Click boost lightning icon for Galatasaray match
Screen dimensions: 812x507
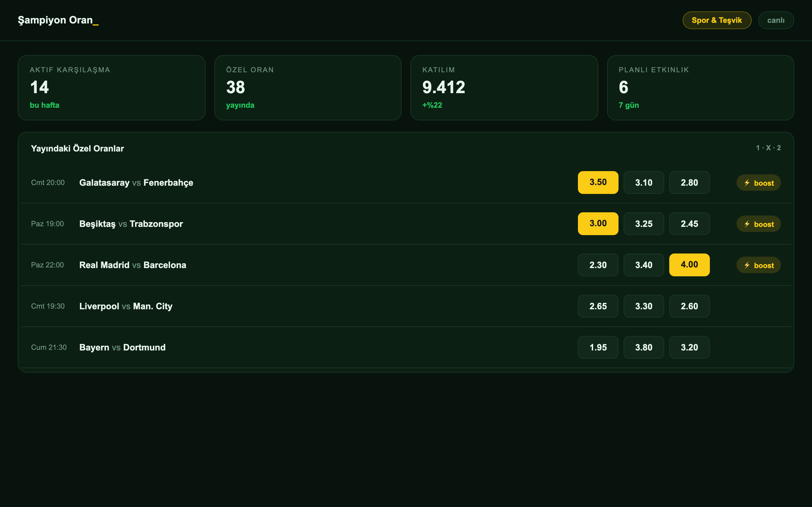747,183
